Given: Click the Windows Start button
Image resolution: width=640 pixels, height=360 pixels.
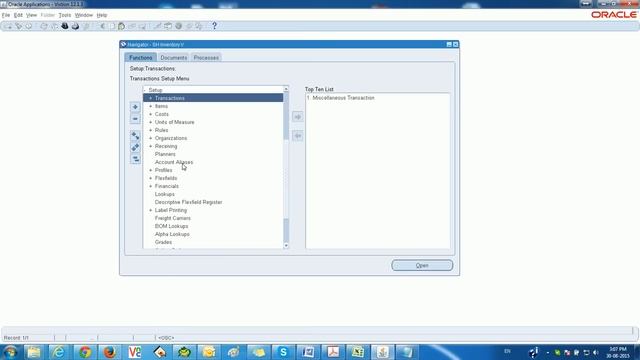Looking at the screenshot, I should [10, 352].
